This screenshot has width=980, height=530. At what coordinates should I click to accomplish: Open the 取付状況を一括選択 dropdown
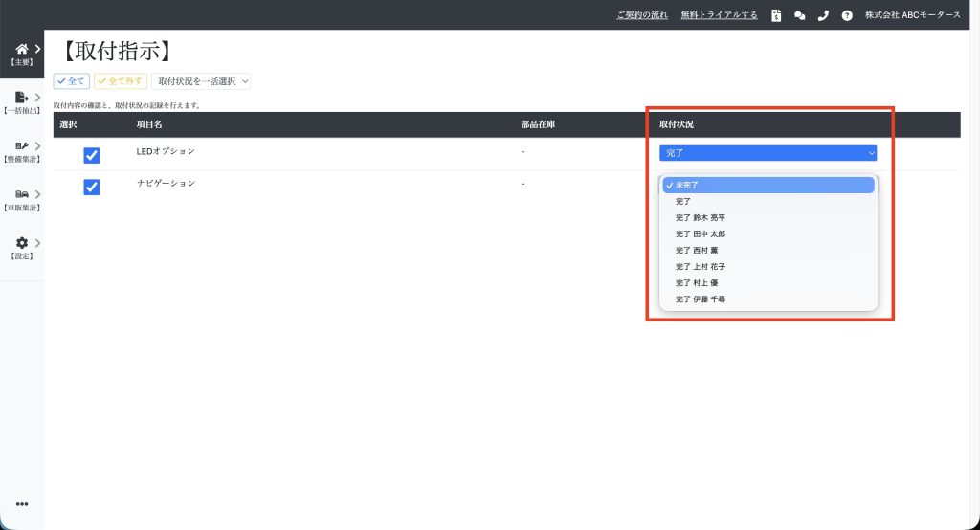pos(201,82)
